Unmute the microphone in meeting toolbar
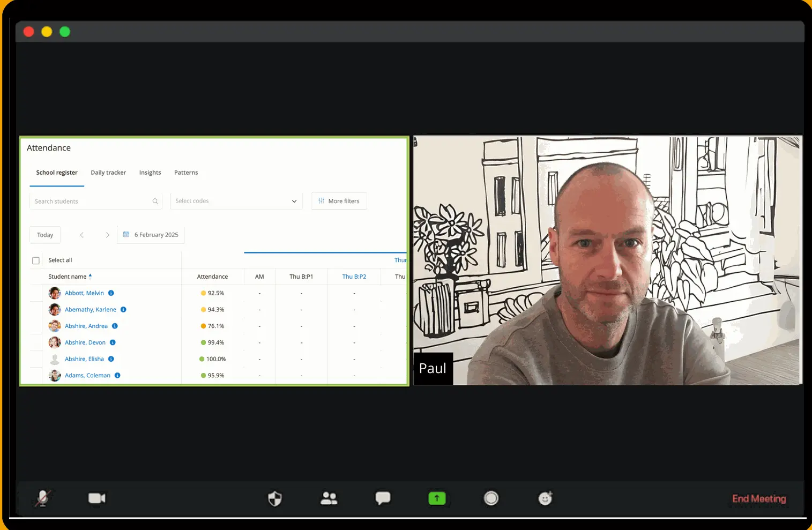The height and width of the screenshot is (530, 812). click(x=43, y=498)
